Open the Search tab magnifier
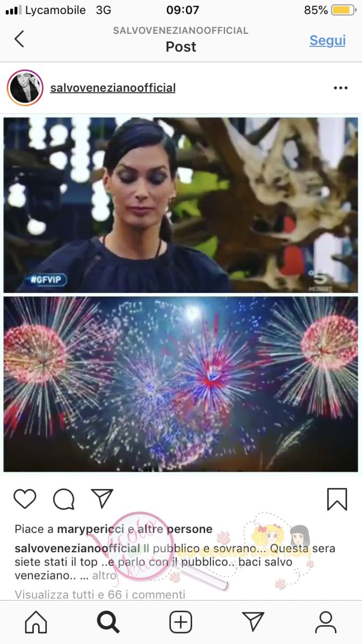The image size is (362, 644). 108,622
